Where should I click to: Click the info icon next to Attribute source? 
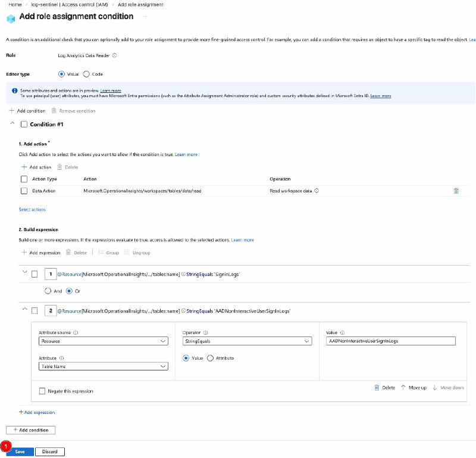click(x=76, y=332)
